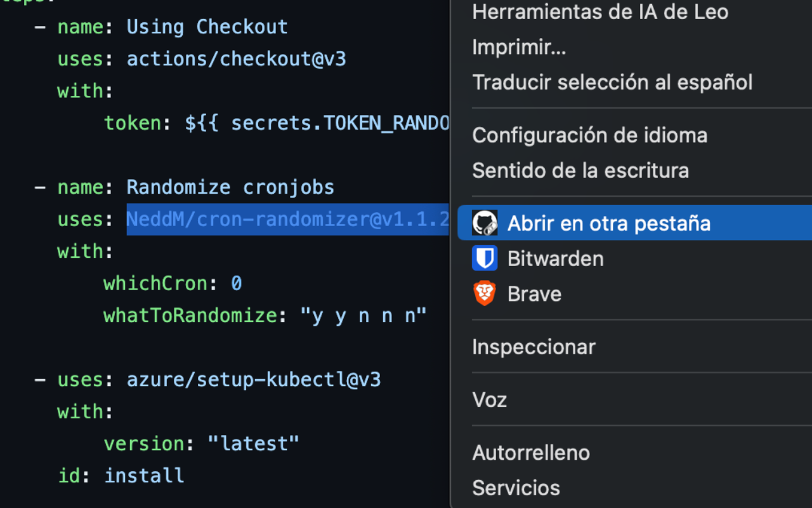Click the with: key under NeddM/cron-randomizer
Image resolution: width=812 pixels, height=508 pixels.
[x=85, y=251]
